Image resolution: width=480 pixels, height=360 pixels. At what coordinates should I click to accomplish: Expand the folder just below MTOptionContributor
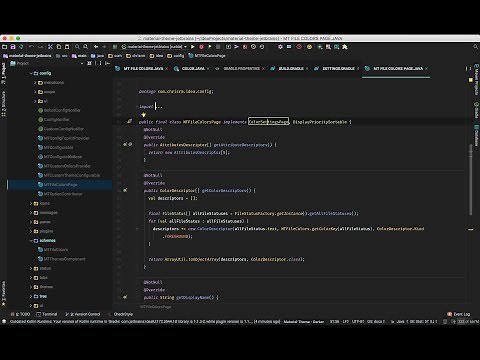(31, 203)
